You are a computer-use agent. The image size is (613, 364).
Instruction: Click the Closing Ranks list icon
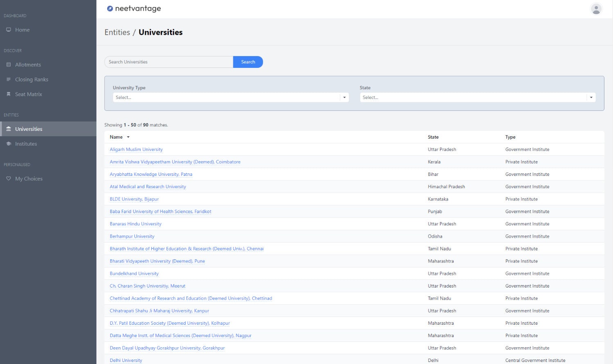(x=9, y=79)
